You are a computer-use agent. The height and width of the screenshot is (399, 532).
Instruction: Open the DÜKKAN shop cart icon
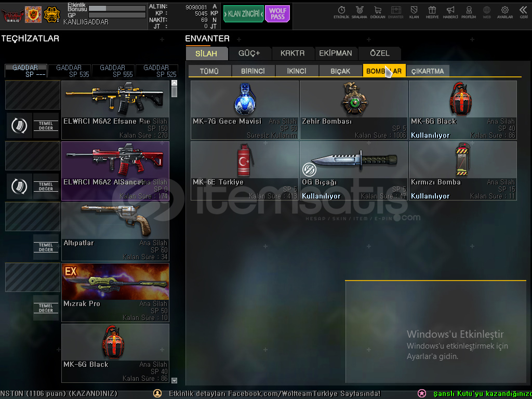tap(378, 12)
